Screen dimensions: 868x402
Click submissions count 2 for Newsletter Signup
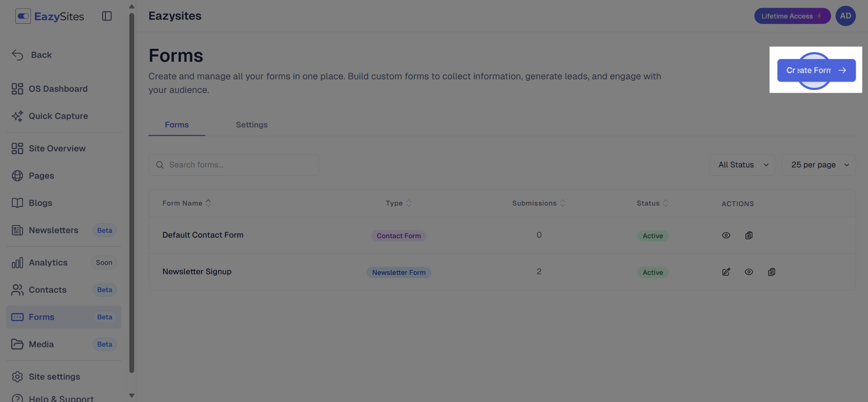[539, 271]
